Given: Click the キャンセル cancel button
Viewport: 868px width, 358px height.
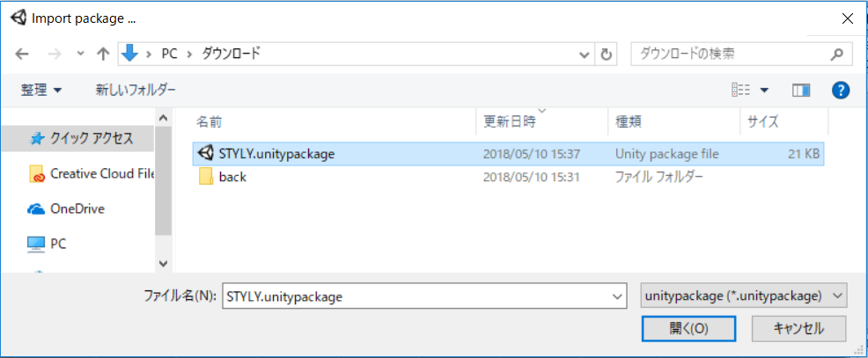Looking at the screenshot, I should (x=798, y=328).
